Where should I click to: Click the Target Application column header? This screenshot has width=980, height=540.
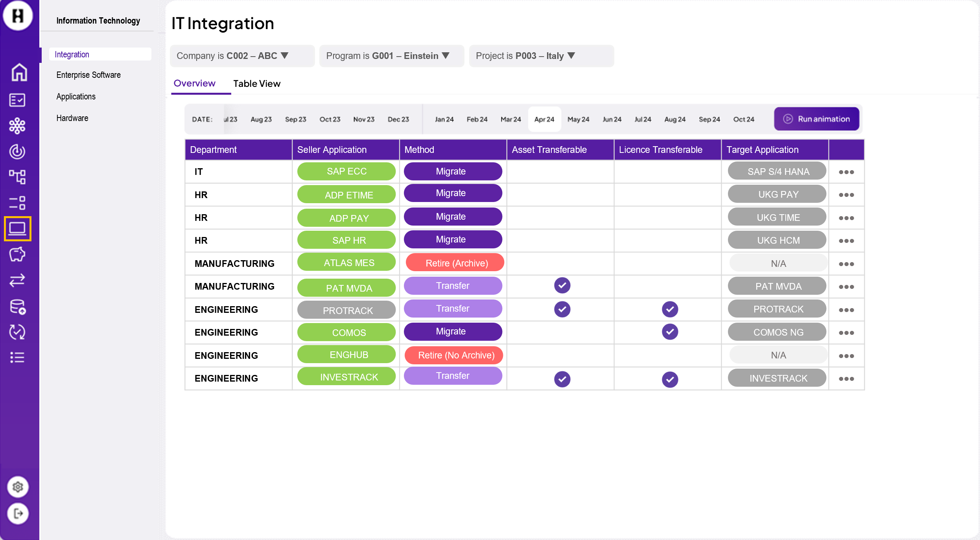(x=775, y=150)
